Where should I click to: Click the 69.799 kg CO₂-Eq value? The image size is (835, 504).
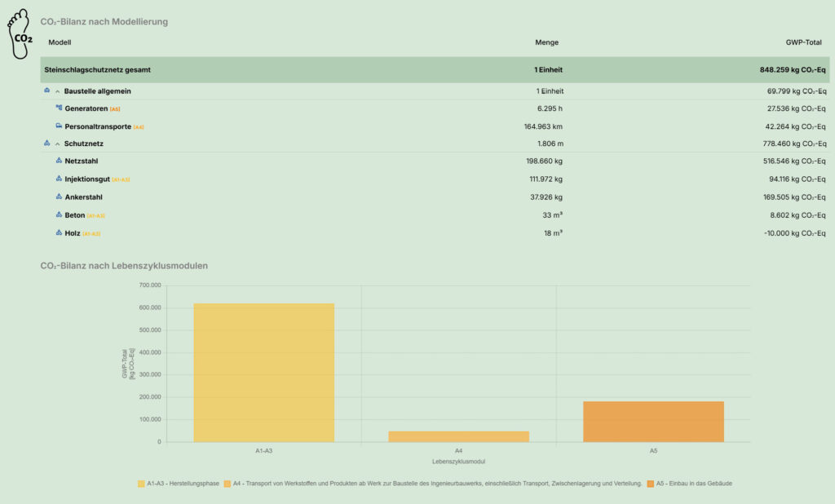coord(797,91)
